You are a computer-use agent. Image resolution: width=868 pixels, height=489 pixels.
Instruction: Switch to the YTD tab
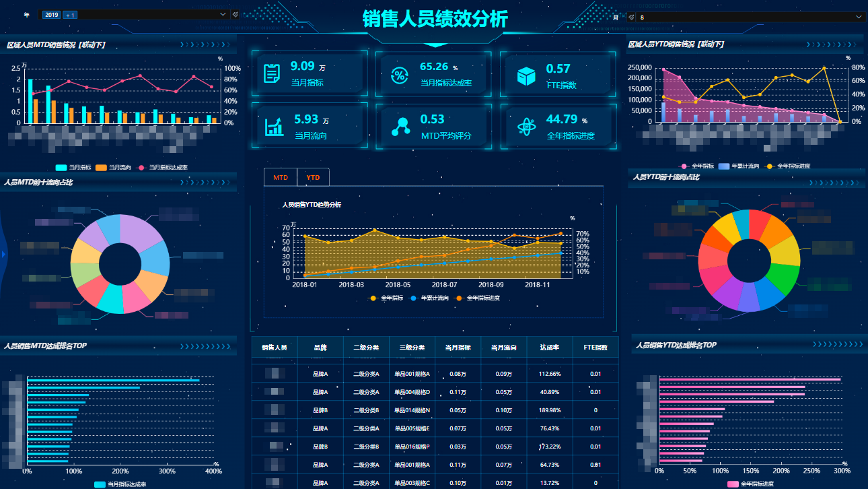[313, 177]
